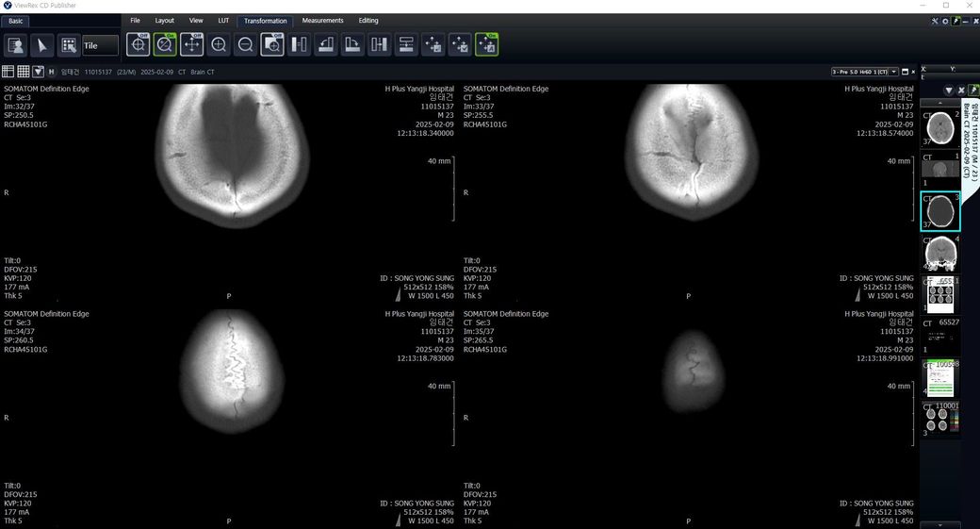980x529 pixels.
Task: Open the patient info icon
Action: click(16, 44)
